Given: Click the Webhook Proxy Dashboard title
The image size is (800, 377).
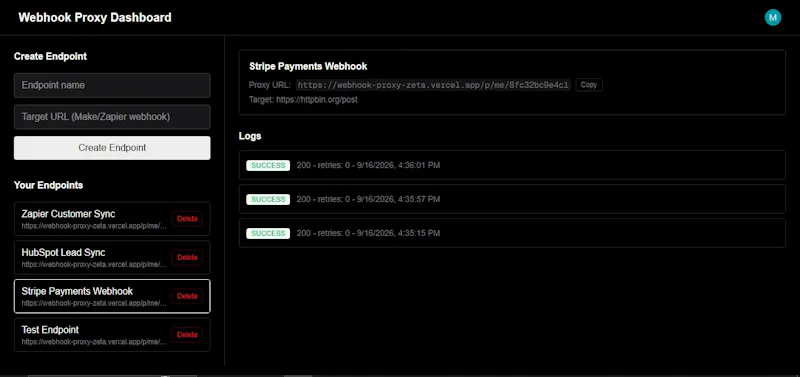Looking at the screenshot, I should (x=95, y=18).
